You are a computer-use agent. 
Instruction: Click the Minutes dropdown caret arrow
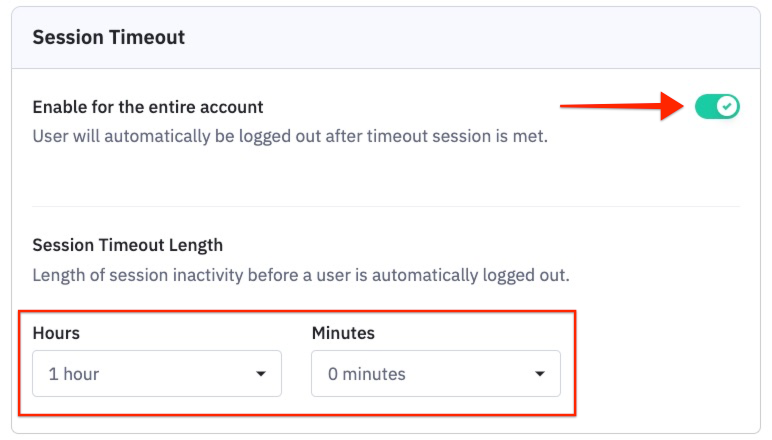(x=540, y=374)
